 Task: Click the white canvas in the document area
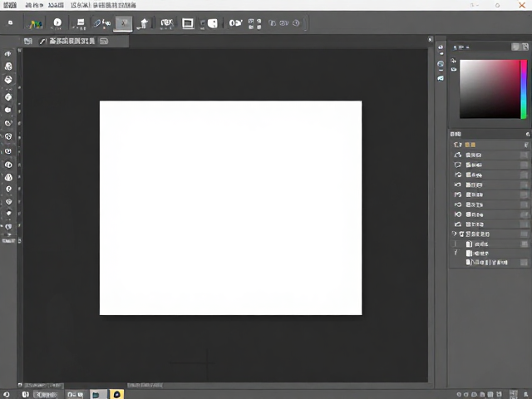pos(231,208)
